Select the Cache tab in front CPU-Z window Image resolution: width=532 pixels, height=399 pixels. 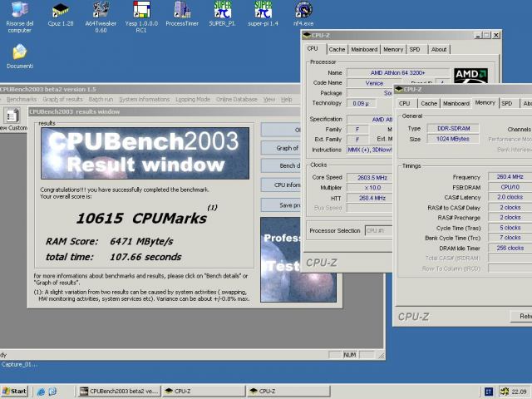(429, 103)
